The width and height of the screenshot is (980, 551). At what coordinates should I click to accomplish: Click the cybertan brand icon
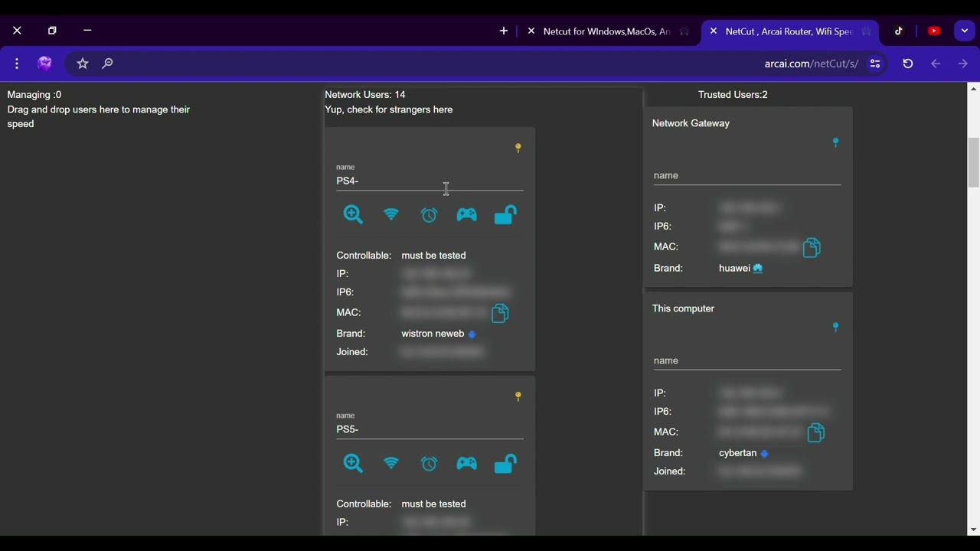click(x=764, y=454)
